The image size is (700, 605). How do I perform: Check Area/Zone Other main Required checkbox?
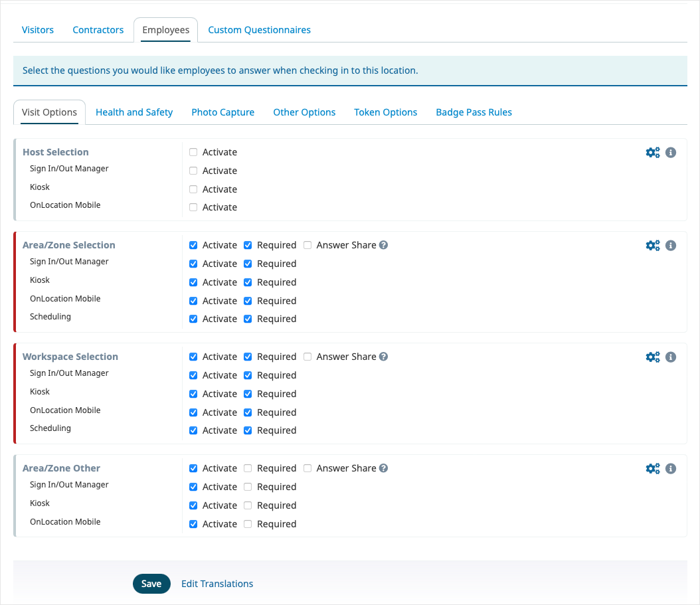point(248,468)
